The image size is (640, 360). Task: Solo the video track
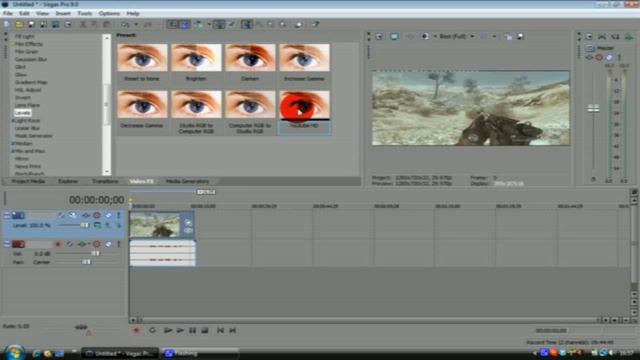pos(118,215)
